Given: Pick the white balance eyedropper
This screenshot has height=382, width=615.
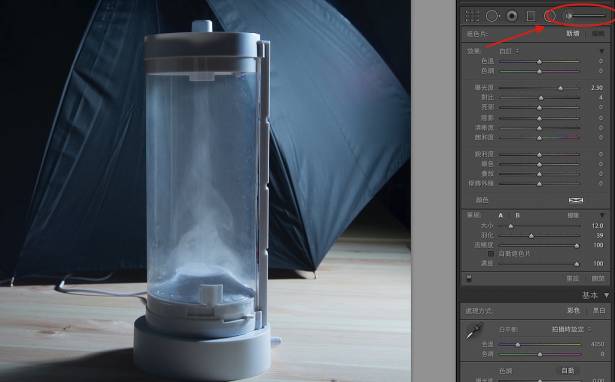Looking at the screenshot, I should tap(474, 331).
